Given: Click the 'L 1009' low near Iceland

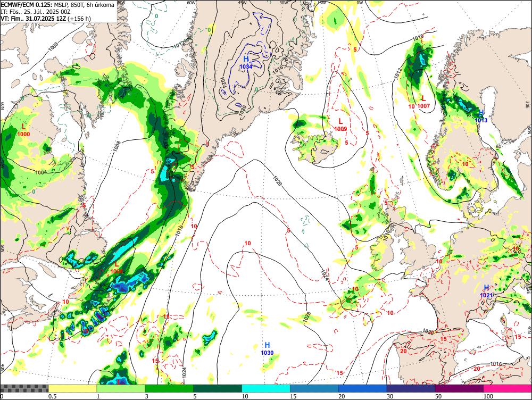Looking at the screenshot, I should click(340, 125).
